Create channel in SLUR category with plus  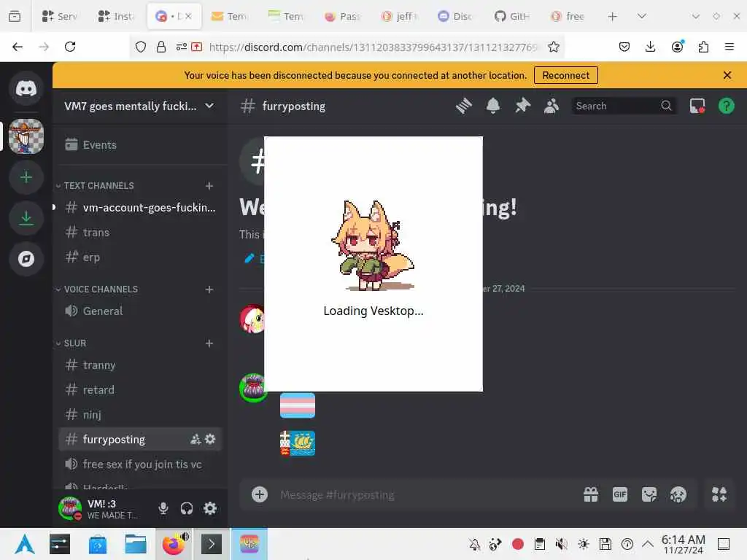click(x=209, y=343)
